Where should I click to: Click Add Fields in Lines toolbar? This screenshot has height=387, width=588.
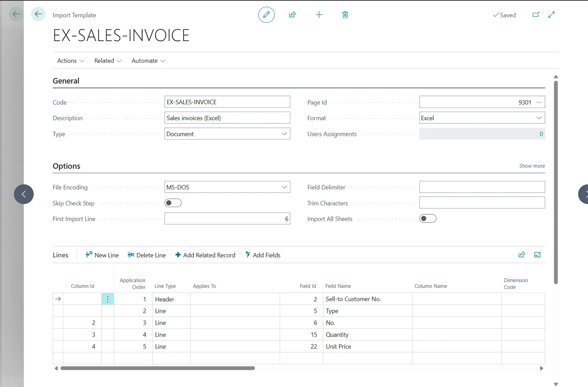(263, 255)
